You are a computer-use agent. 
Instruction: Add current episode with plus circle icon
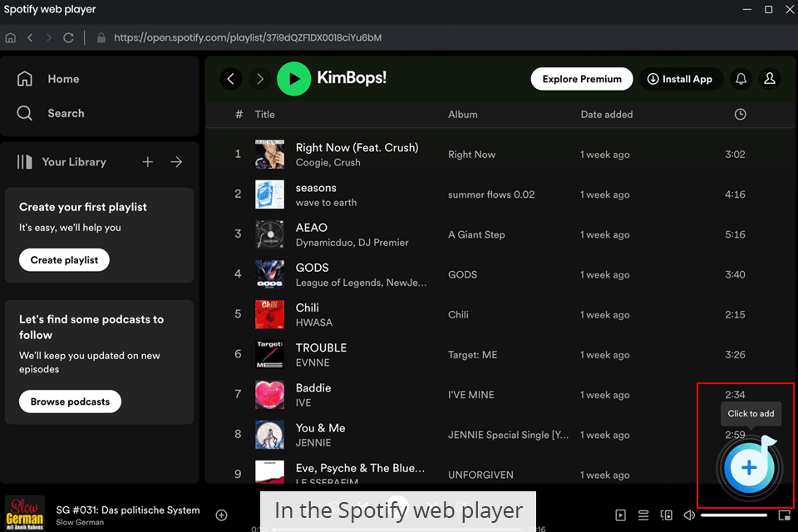(x=221, y=515)
